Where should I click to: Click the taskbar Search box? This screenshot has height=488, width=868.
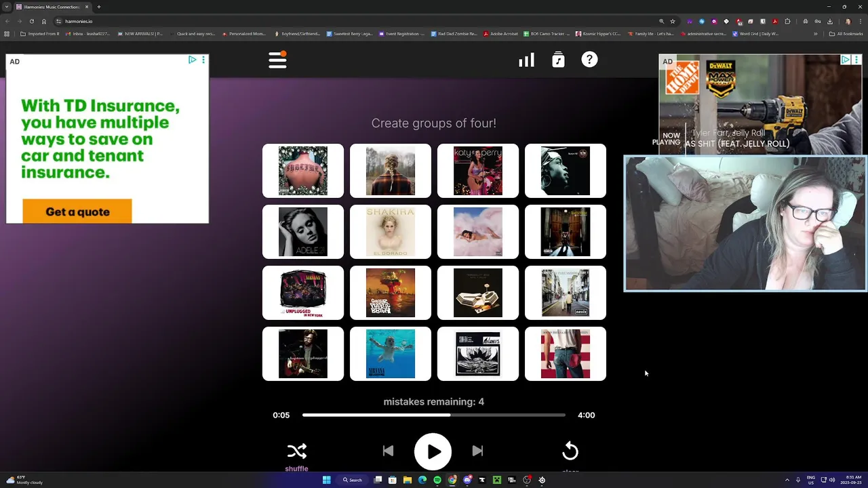tap(353, 480)
